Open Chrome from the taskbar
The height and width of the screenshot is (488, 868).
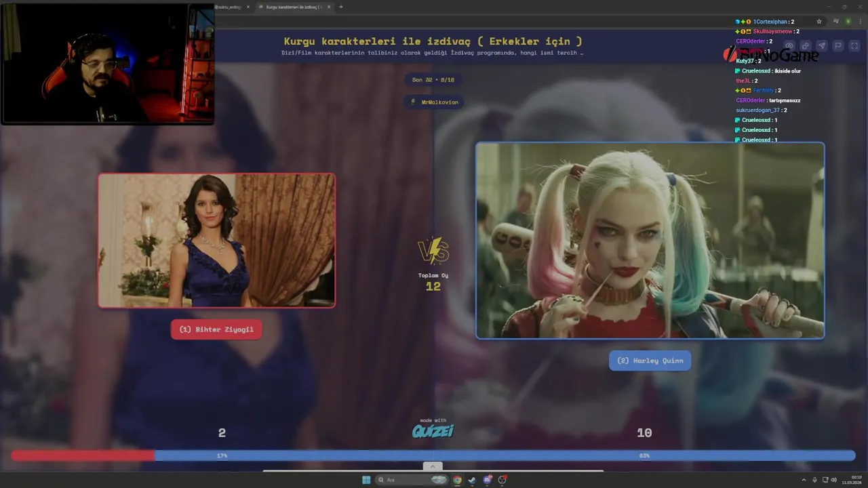click(x=458, y=480)
